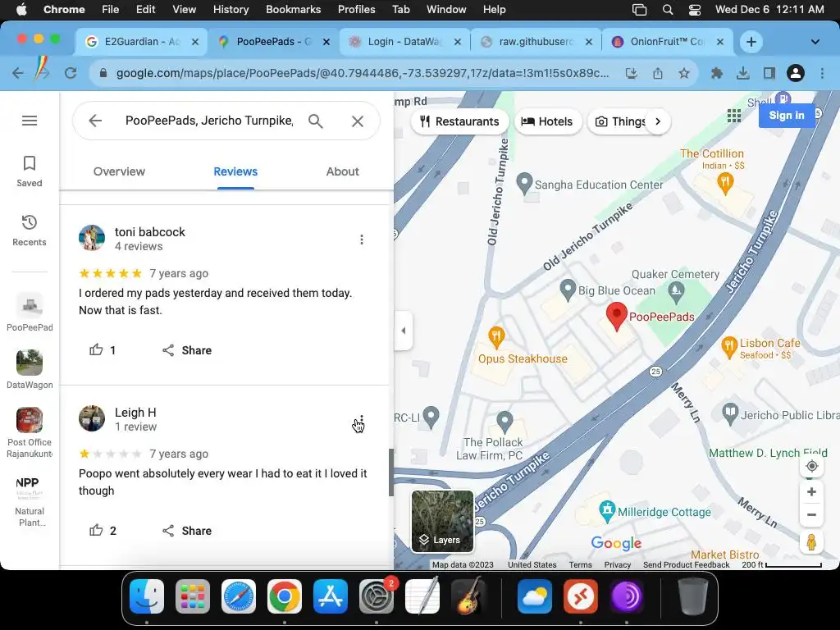This screenshot has height=630, width=840.
Task: Switch map to satellite Layers
Action: 442,521
